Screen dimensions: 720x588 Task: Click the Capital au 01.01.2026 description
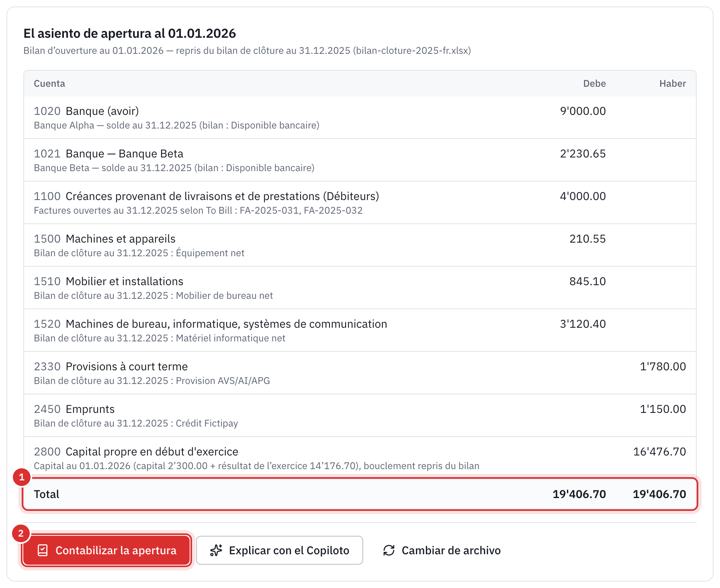pyautogui.click(x=257, y=466)
